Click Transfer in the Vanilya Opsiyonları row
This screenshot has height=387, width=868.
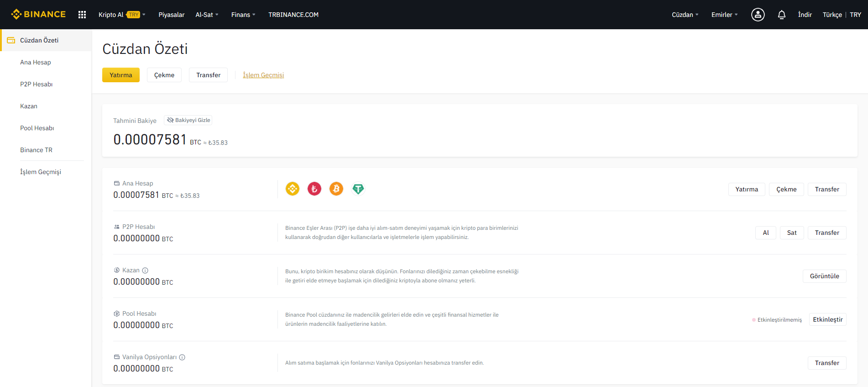827,363
